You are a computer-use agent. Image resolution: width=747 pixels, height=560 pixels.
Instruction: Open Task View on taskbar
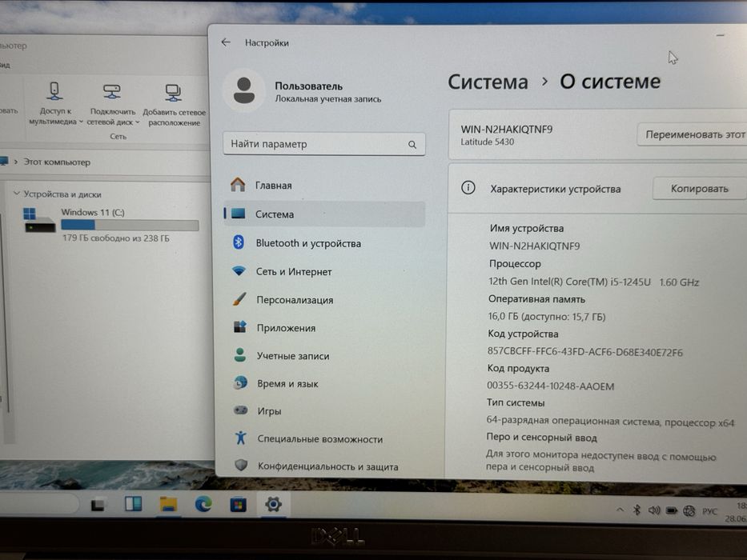[98, 504]
